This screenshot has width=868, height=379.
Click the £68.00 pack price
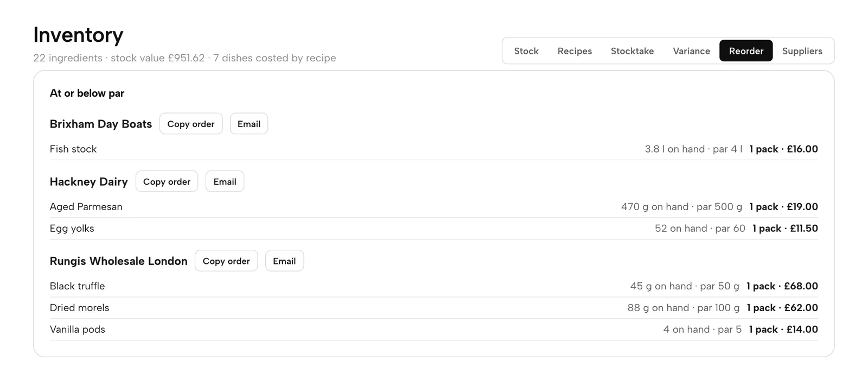pos(801,286)
